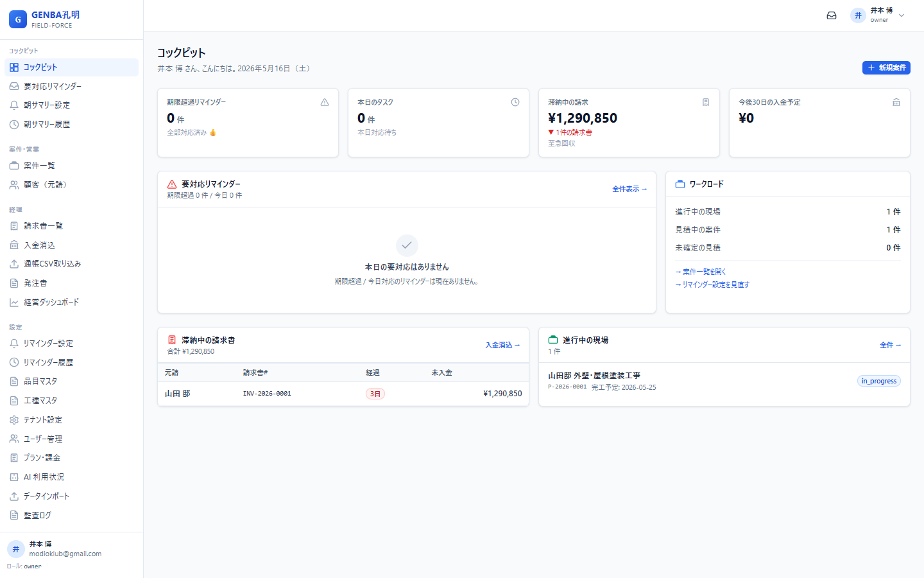Click the red warning icon beside 要対応リマインダー heading

pos(172,184)
